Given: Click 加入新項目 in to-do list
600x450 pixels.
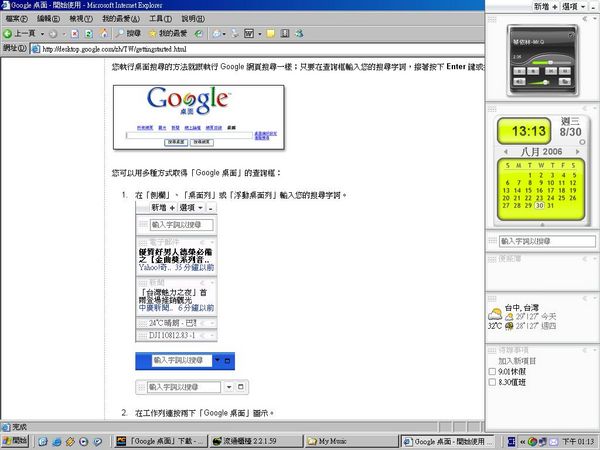Looking at the screenshot, I should pyautogui.click(x=517, y=361).
